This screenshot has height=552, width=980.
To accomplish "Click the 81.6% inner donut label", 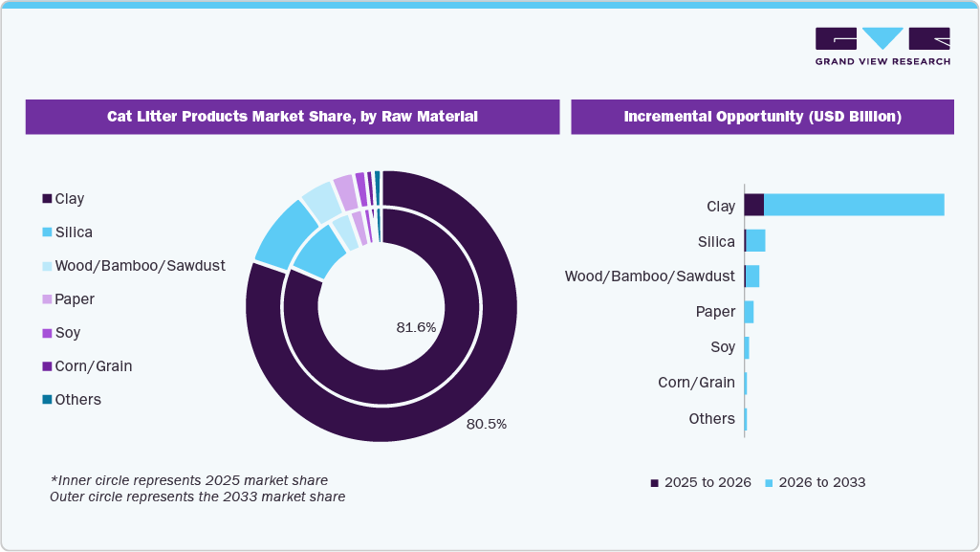I will click(415, 327).
